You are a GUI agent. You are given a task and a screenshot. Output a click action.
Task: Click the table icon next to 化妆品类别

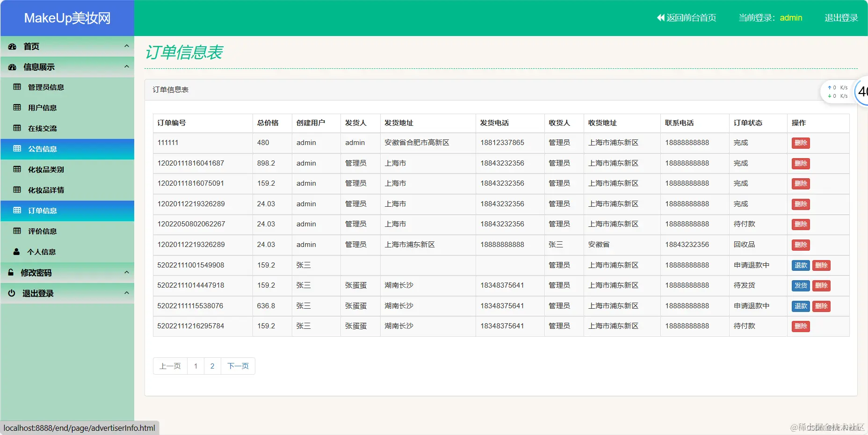click(17, 169)
